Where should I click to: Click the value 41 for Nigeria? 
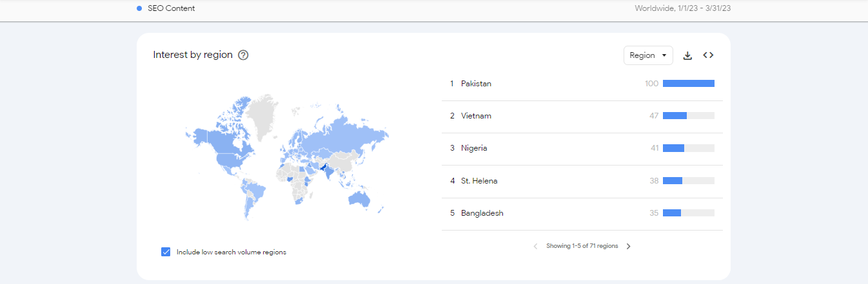click(655, 148)
